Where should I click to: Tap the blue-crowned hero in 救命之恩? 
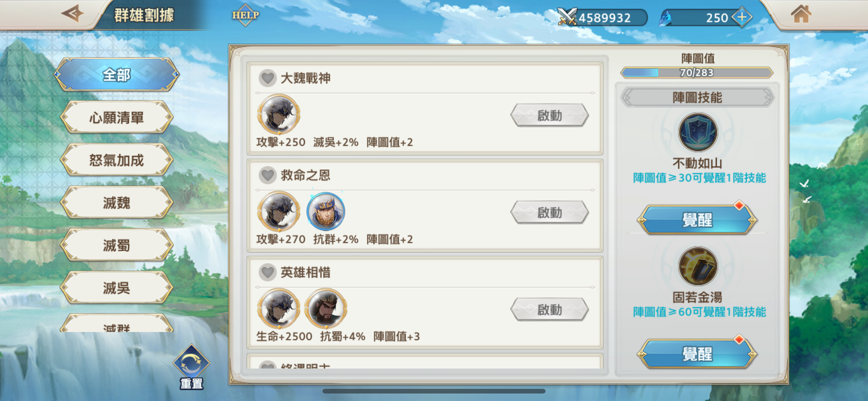[326, 211]
